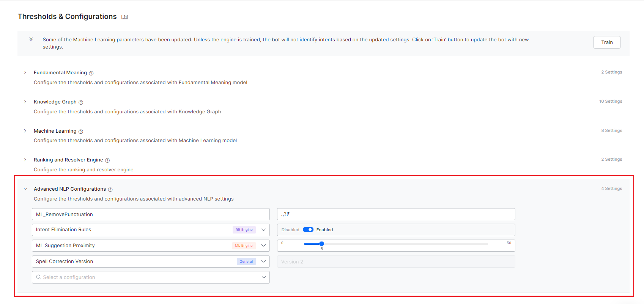
Task: Click the ML_RemovePunctuation characters input field
Action: (x=396, y=214)
